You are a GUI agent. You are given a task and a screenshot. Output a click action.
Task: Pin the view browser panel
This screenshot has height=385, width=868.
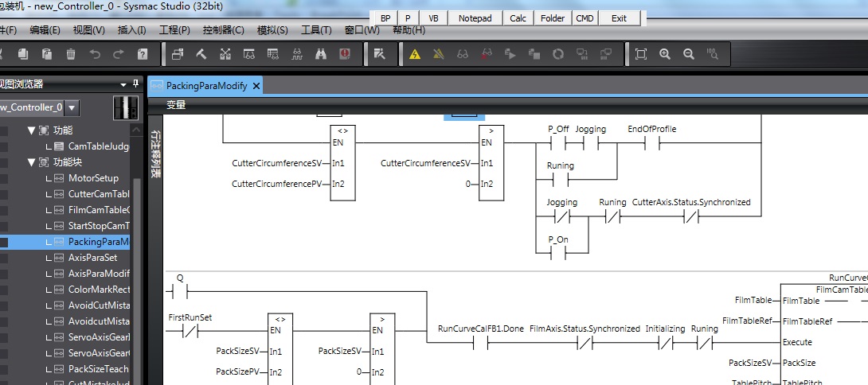pyautogui.click(x=135, y=84)
